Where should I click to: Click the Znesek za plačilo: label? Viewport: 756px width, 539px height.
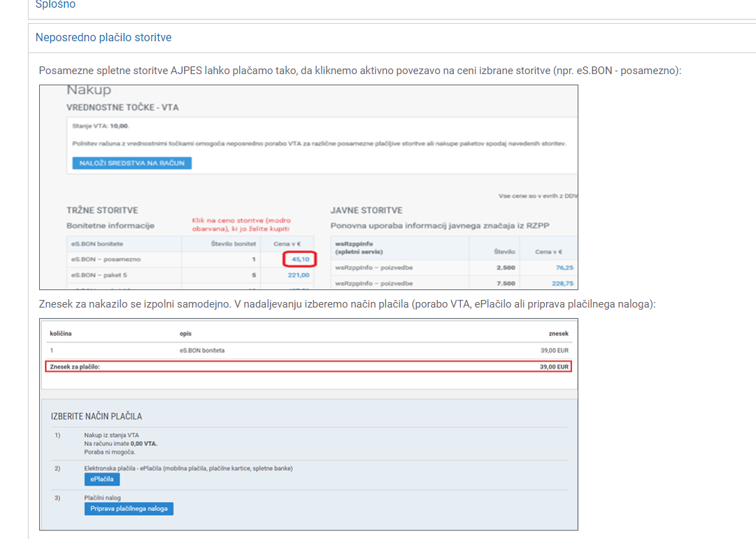pyautogui.click(x=75, y=367)
